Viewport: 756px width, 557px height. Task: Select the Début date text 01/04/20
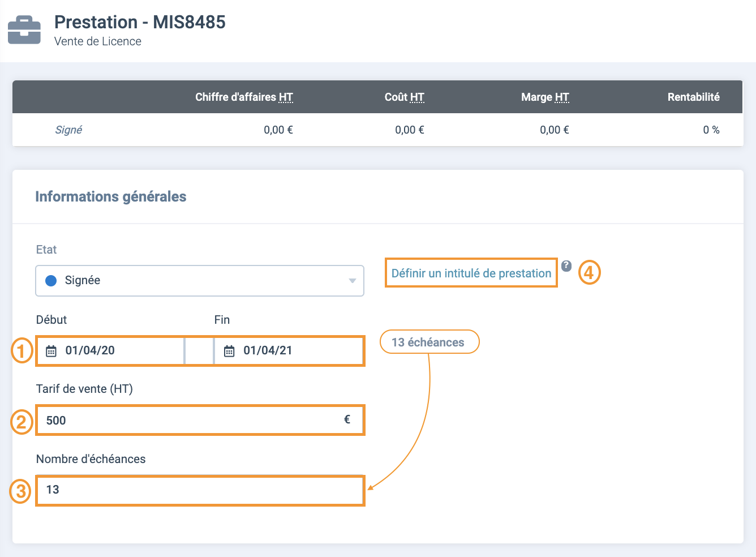click(90, 350)
